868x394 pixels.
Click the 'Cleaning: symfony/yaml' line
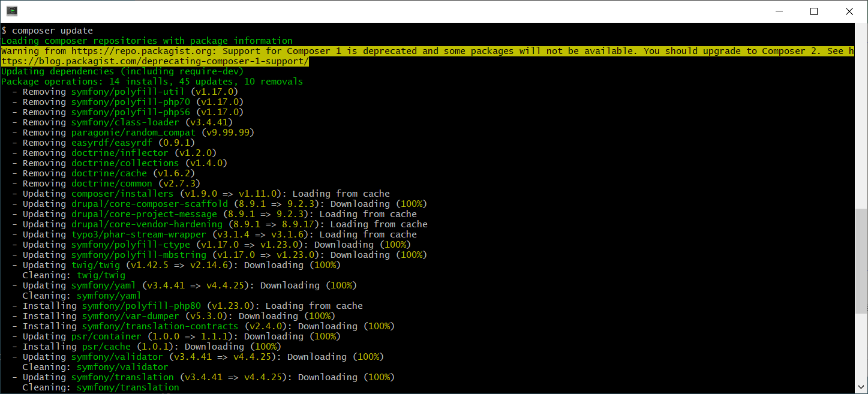click(82, 296)
